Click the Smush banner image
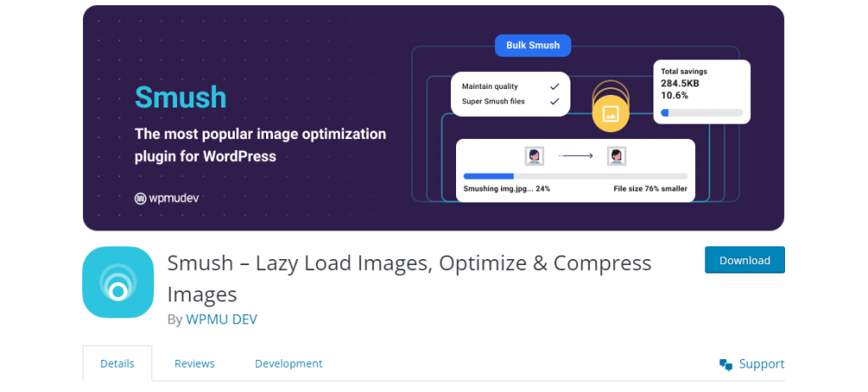The width and height of the screenshot is (868, 392). [x=433, y=118]
